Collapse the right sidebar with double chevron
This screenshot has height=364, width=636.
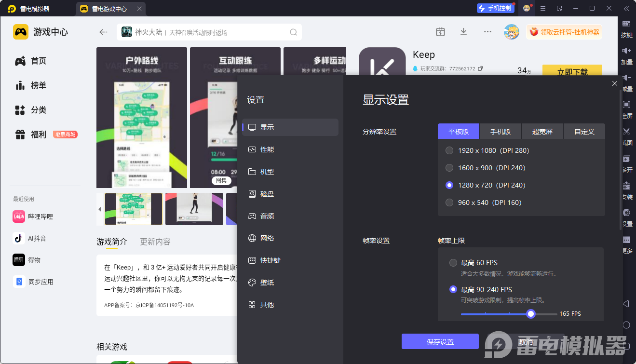coord(626,8)
